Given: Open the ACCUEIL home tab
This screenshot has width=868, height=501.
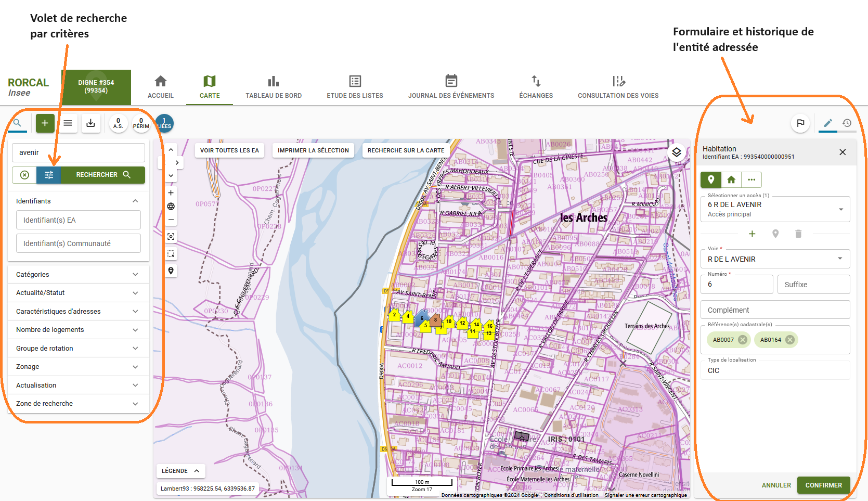Looking at the screenshot, I should click(x=161, y=87).
